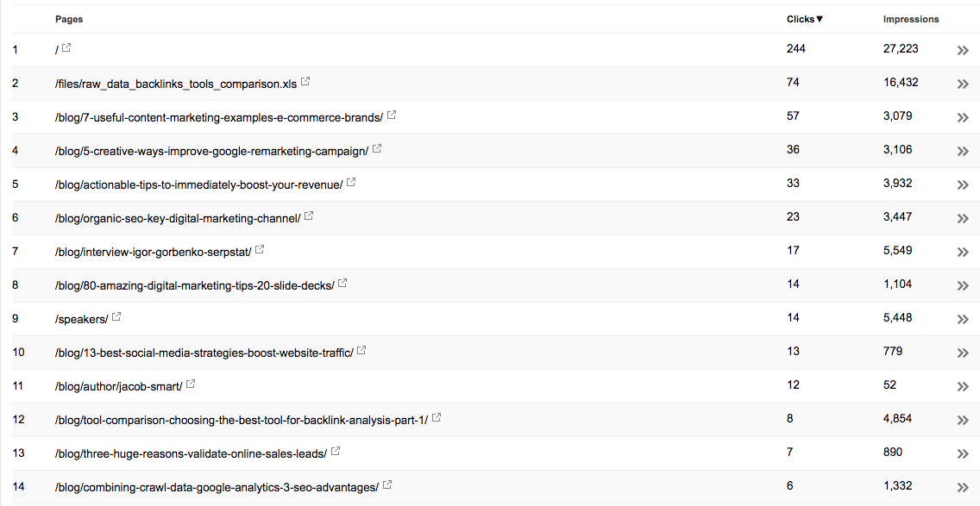Expand the row details chevron for the speakers page
Screen dimensions: 980x506
963,319
